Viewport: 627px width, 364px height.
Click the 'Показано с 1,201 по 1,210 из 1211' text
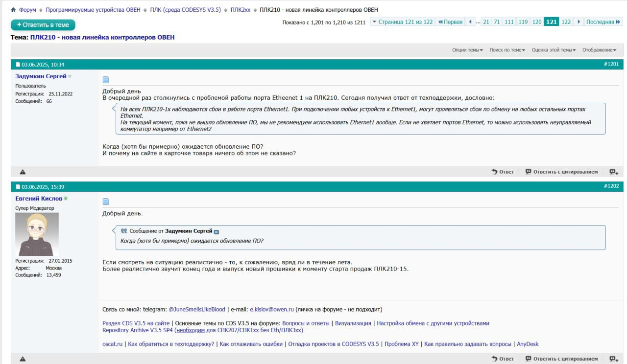pos(324,23)
